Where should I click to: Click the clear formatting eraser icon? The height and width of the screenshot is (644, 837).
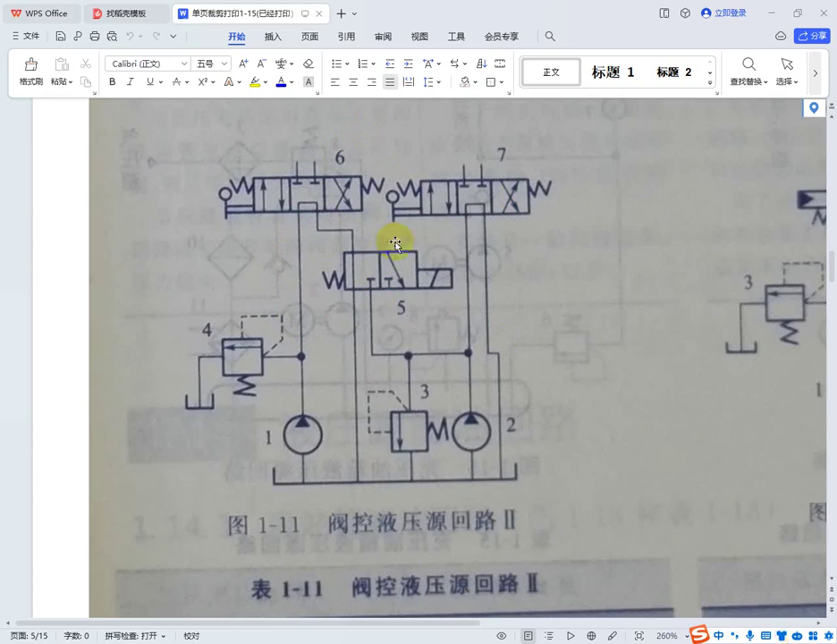[x=308, y=64]
